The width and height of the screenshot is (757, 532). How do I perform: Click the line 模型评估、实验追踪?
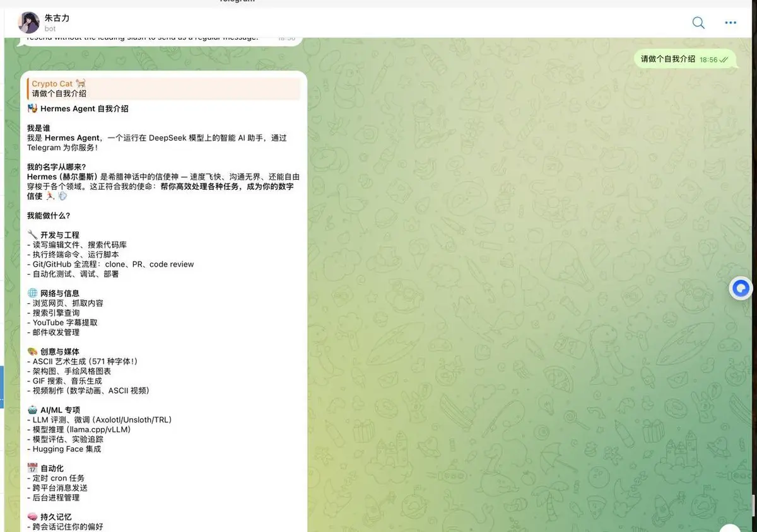point(66,439)
